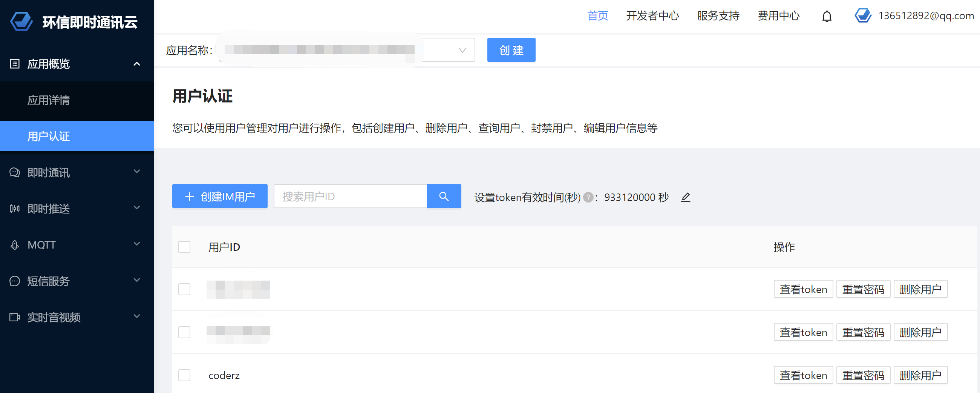The width and height of the screenshot is (980, 393).
Task: Click the search magnifier icon
Action: click(444, 196)
